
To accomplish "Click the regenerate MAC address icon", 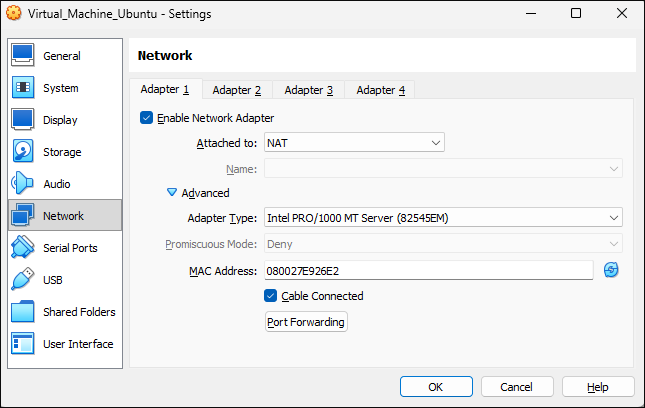I will (611, 270).
